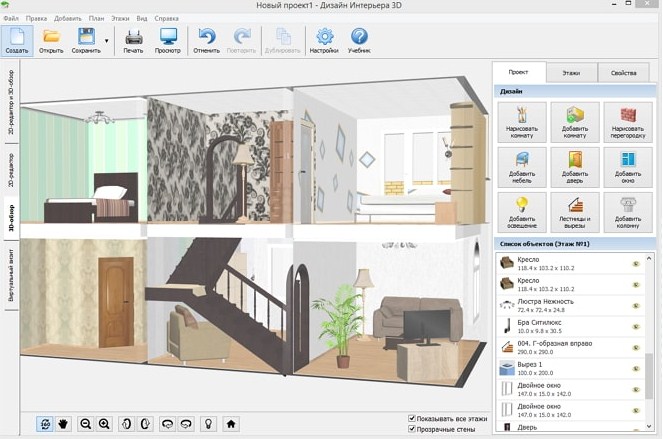663x439 pixels.
Task: Click the wooden door in the 3D view
Action: coord(116,302)
